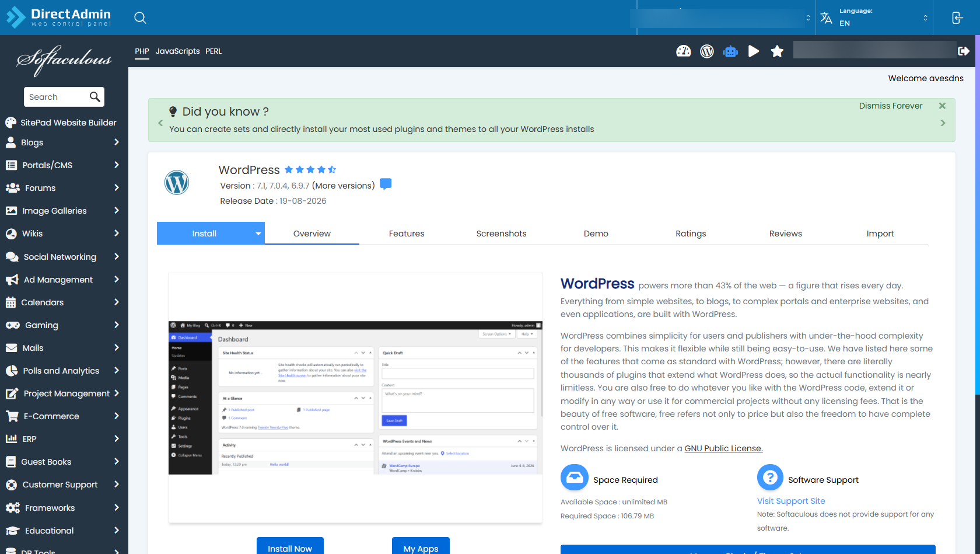
Task: Click the Softaculous logo
Action: click(64, 60)
